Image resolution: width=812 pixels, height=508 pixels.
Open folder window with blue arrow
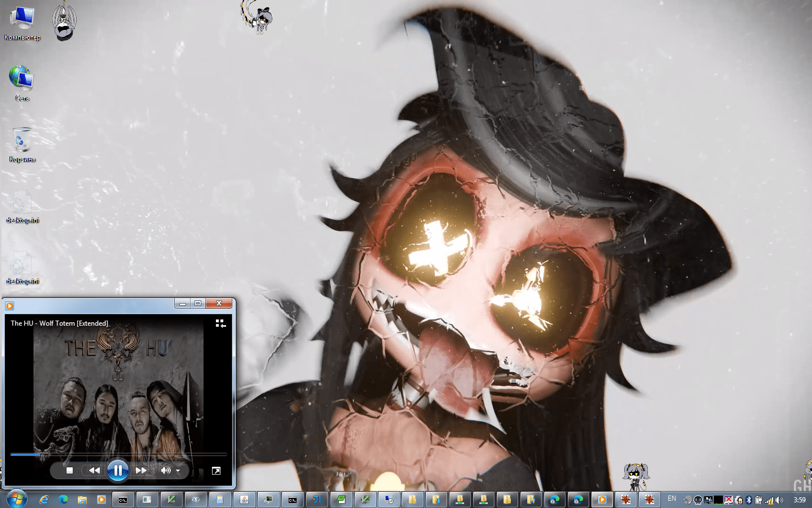[x=436, y=500]
